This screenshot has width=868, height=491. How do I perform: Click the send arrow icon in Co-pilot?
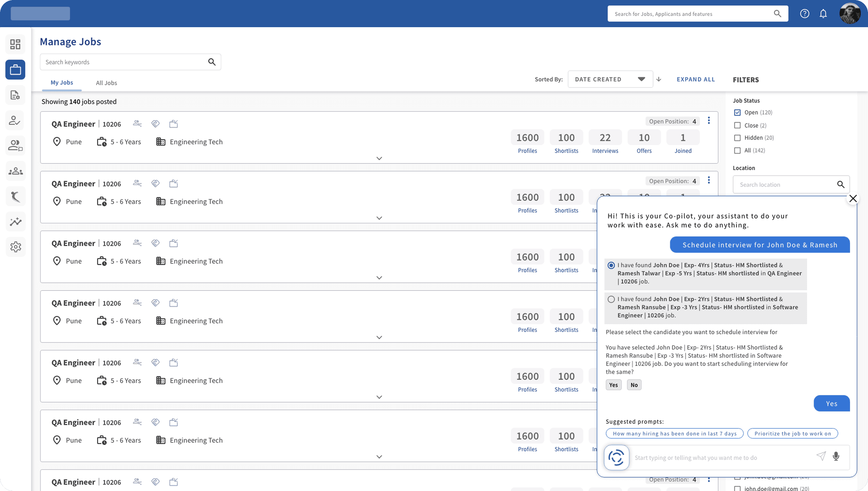click(x=821, y=456)
